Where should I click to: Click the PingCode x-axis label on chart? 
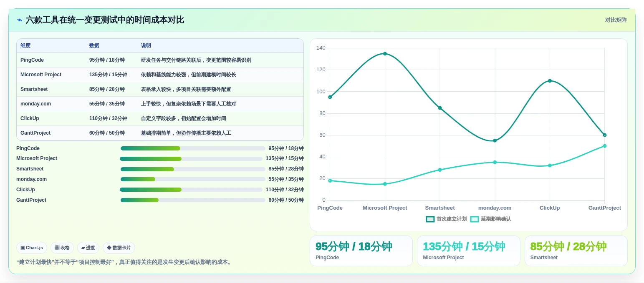pos(330,208)
